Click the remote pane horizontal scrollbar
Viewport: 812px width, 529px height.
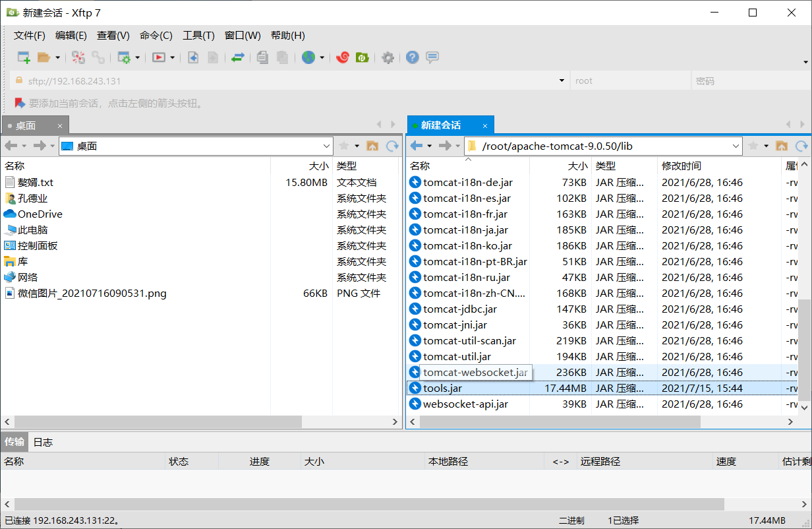coord(560,421)
